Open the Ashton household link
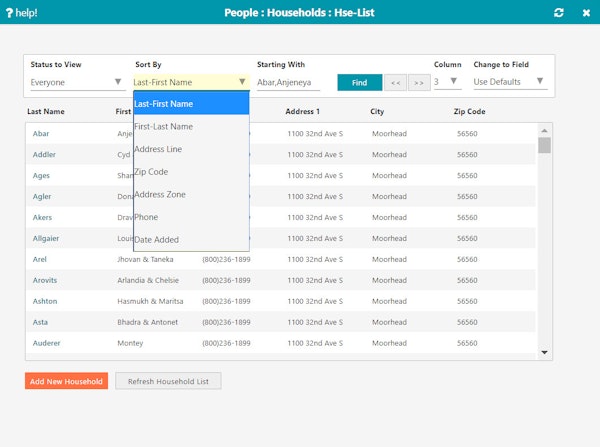Viewport: 600px width, 447px height. tap(45, 301)
